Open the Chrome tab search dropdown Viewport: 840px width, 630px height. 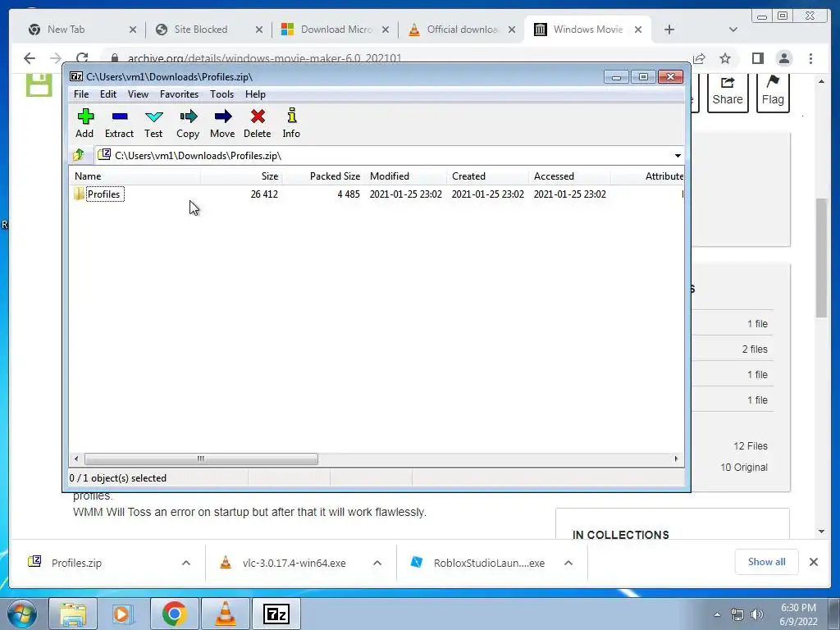pyautogui.click(x=733, y=30)
